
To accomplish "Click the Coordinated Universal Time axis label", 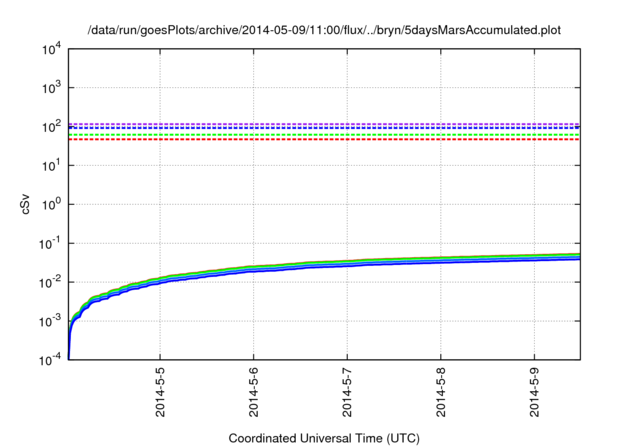I will (325, 438).
